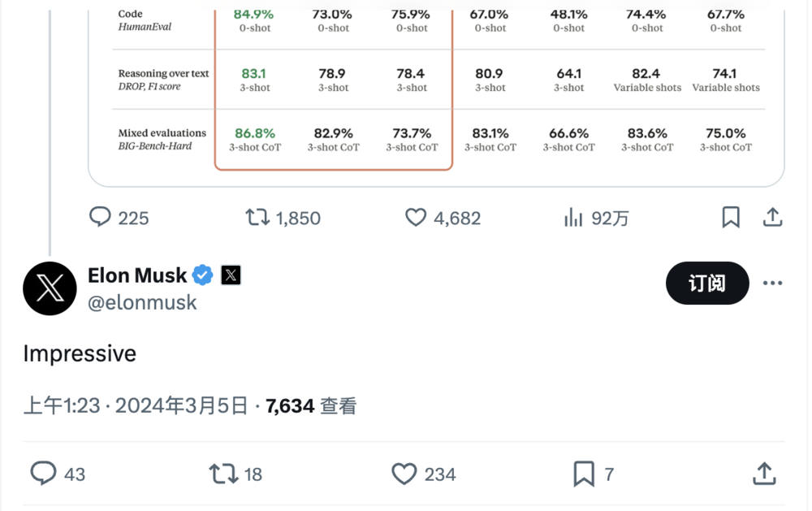
Task: Click the X affiliate badge next to Elon Musk
Action: click(231, 275)
